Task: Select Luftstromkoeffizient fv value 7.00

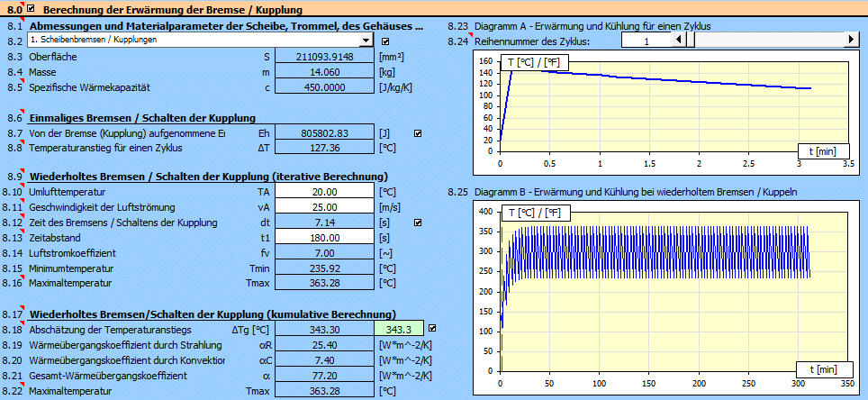Action: [x=325, y=253]
